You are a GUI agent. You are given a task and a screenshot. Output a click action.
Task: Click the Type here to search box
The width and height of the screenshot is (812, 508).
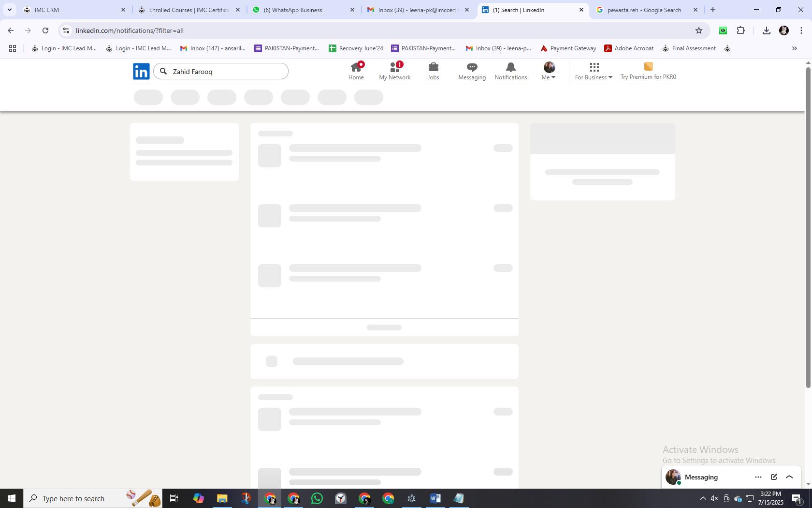pos(93,498)
